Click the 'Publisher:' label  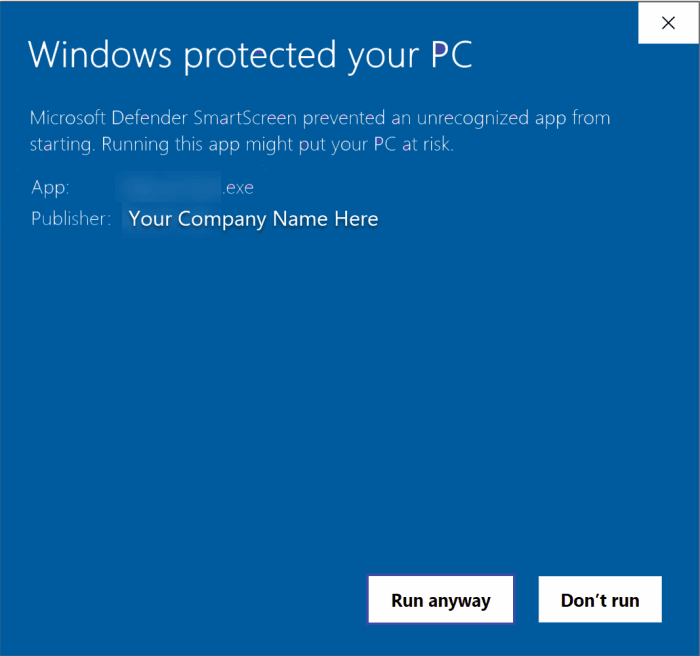(71, 219)
